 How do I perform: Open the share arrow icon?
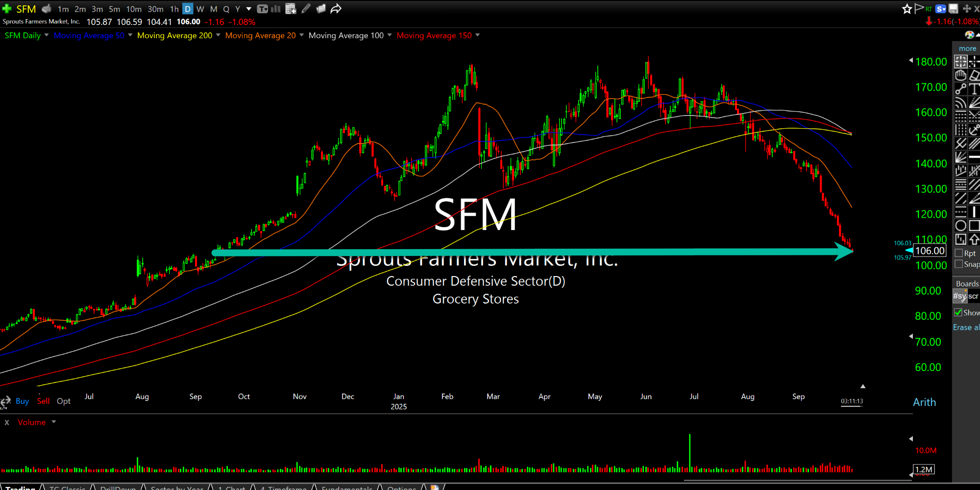336,9
